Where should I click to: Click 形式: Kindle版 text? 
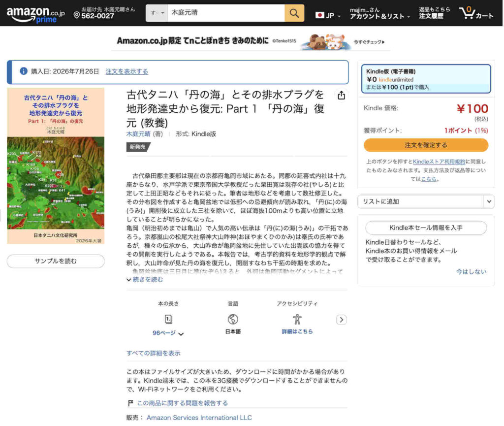click(x=196, y=134)
